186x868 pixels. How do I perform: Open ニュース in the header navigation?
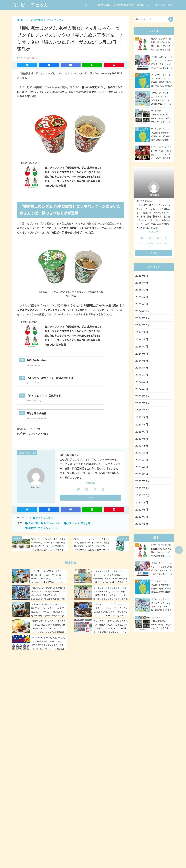point(90,5)
